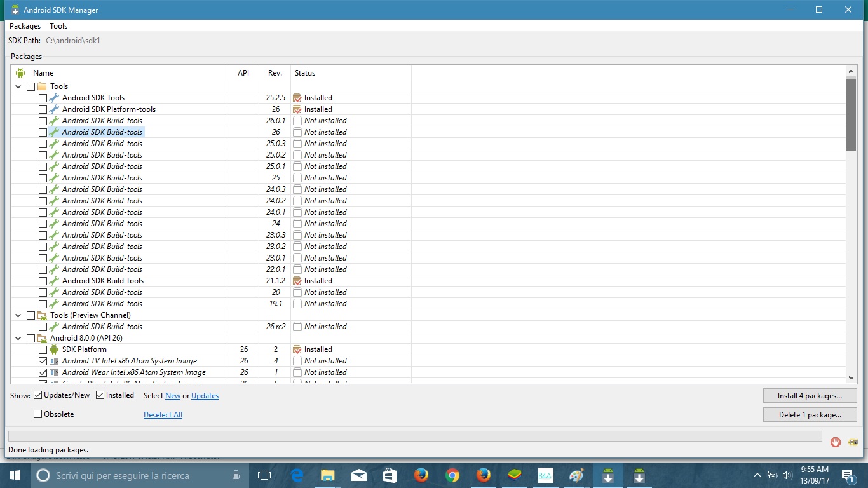Click the wrench icon of Build-tools 26 rc2

tap(54, 327)
